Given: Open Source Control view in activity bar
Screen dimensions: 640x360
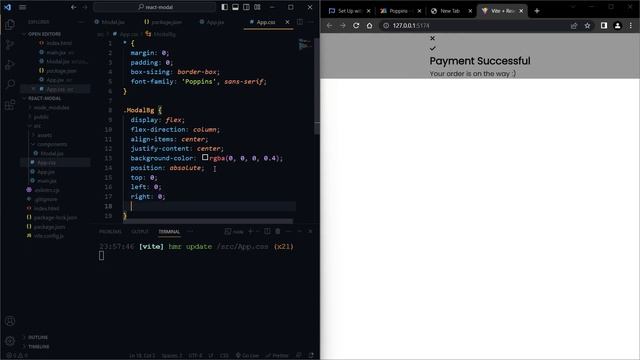Looking at the screenshot, I should point(10,44).
